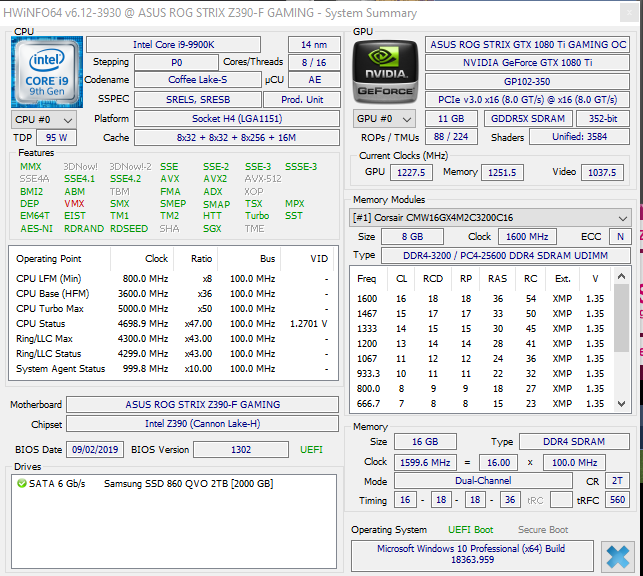
Task: Select the System Agent Status row
Action: pos(173,369)
